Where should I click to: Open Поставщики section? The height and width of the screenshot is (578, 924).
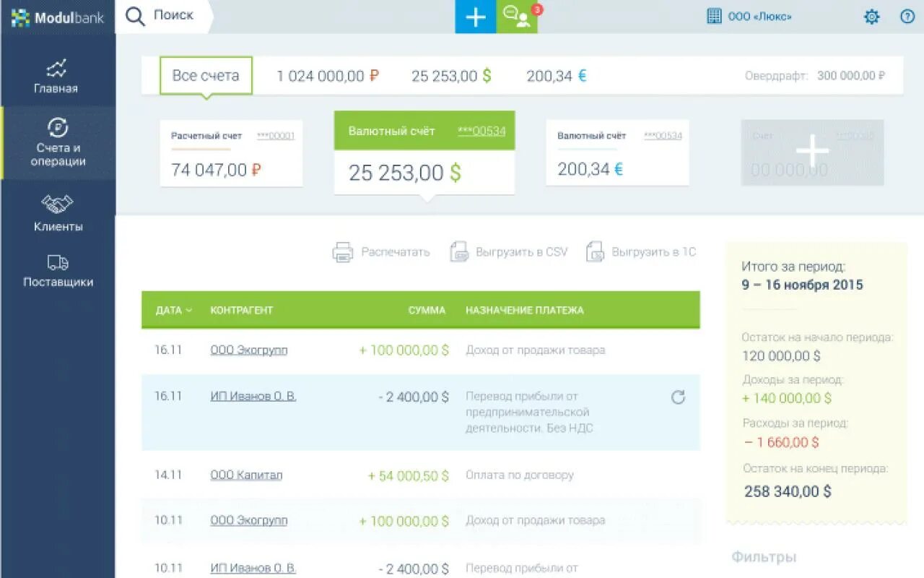(58, 271)
